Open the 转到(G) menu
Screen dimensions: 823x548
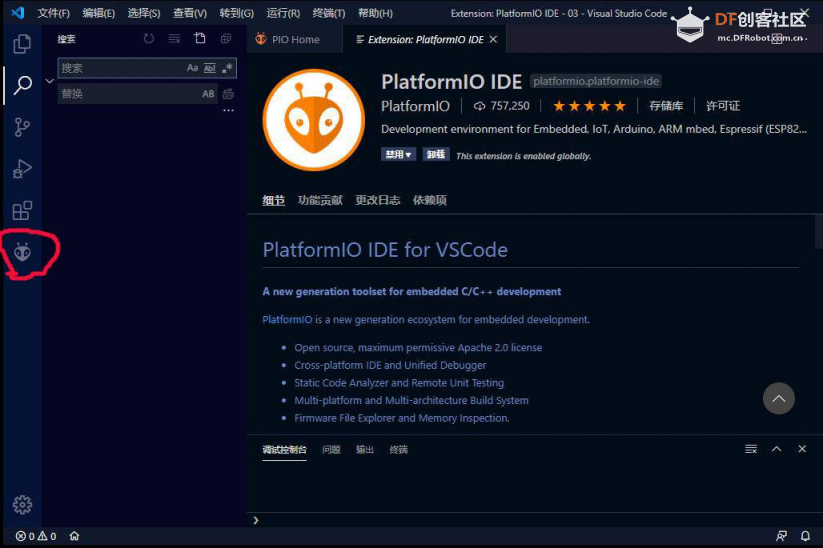(x=237, y=13)
